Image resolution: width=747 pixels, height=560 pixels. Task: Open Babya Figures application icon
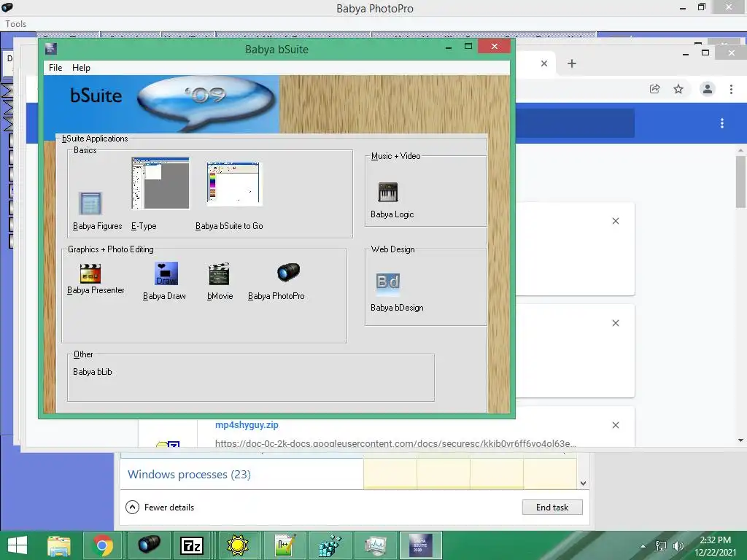point(90,204)
